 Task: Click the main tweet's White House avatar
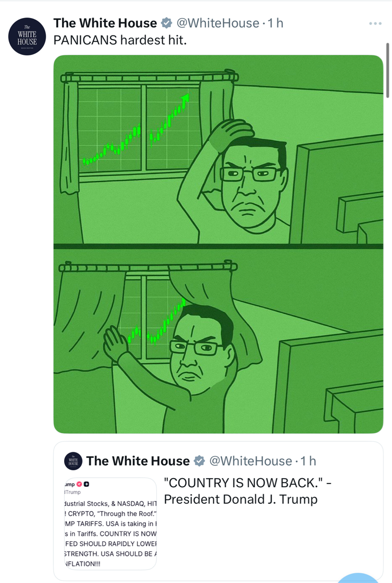point(28,37)
